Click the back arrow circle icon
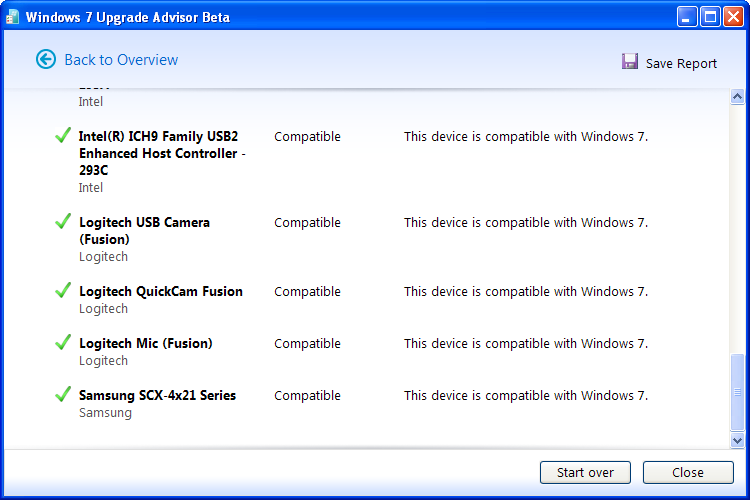750x500 pixels. (x=46, y=59)
